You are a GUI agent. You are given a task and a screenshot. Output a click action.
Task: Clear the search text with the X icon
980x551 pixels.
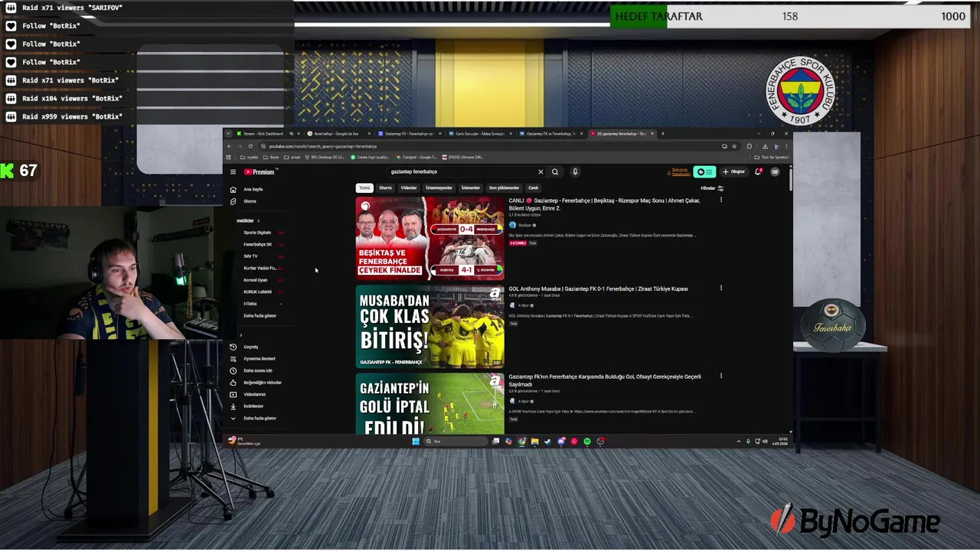pos(541,171)
